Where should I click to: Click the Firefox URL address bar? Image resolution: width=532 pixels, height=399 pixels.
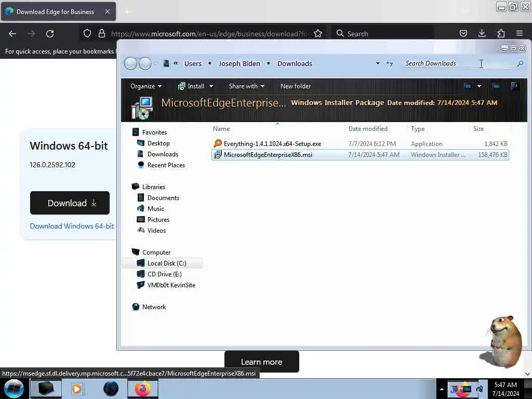pos(209,34)
